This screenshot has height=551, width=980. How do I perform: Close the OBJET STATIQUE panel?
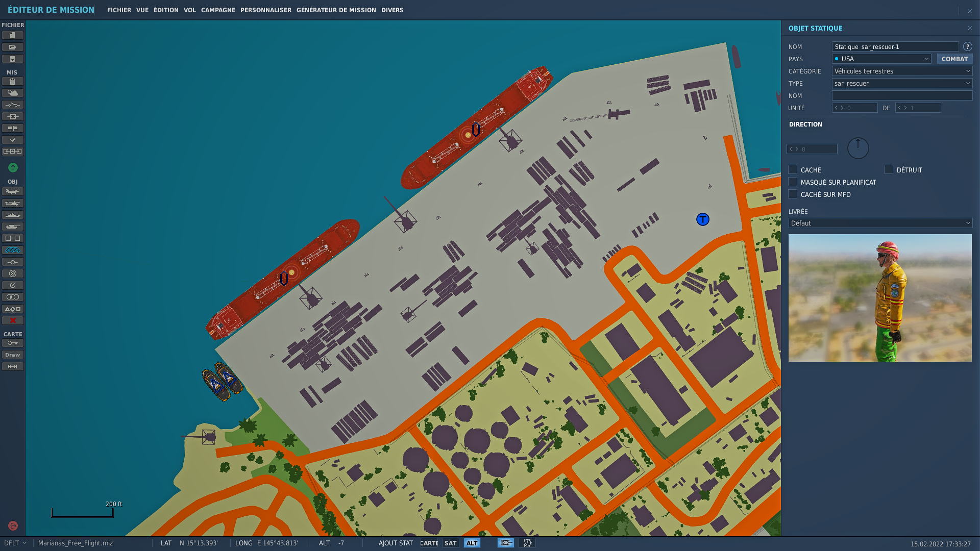pyautogui.click(x=969, y=28)
